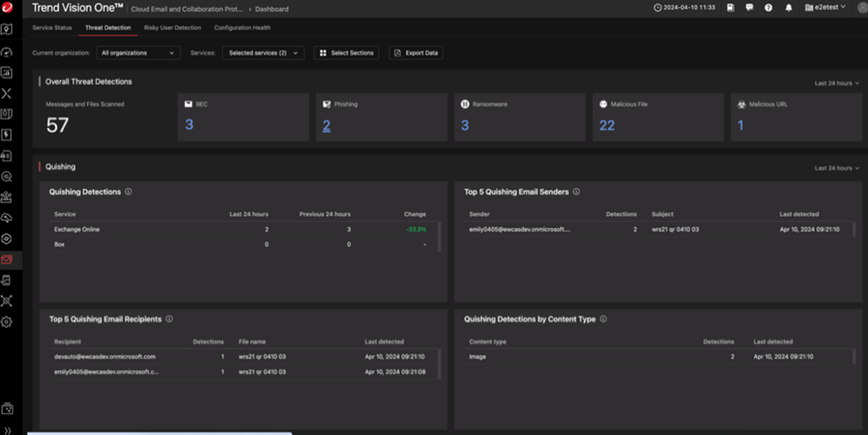
Task: Switch to the Service Status tab
Action: click(52, 27)
